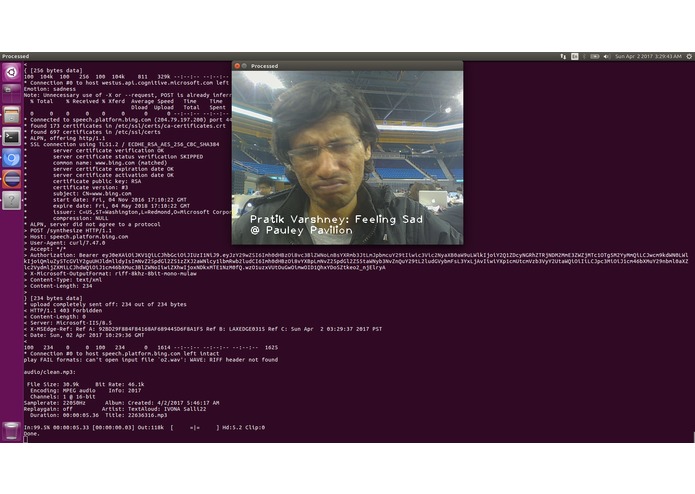
Task: Click 'Done.' at terminal bottom
Action: 31,434
